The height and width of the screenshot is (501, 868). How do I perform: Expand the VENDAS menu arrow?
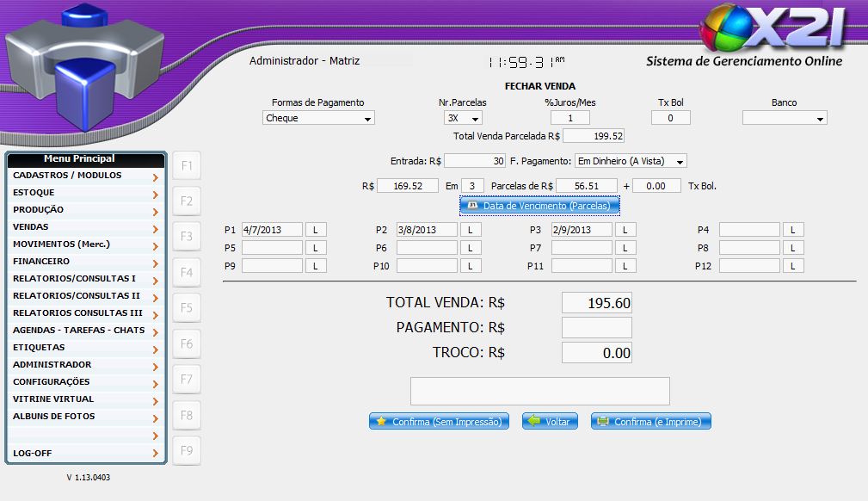pyautogui.click(x=155, y=229)
